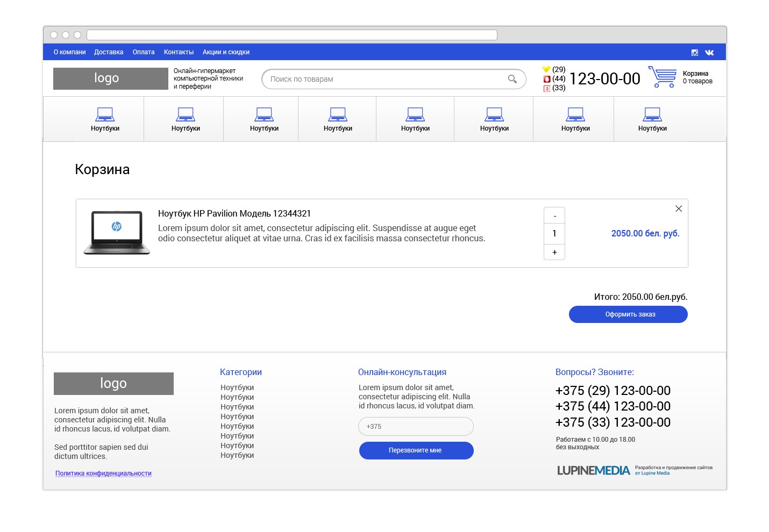
Task: Open the Оплата menu item
Action: (x=144, y=52)
